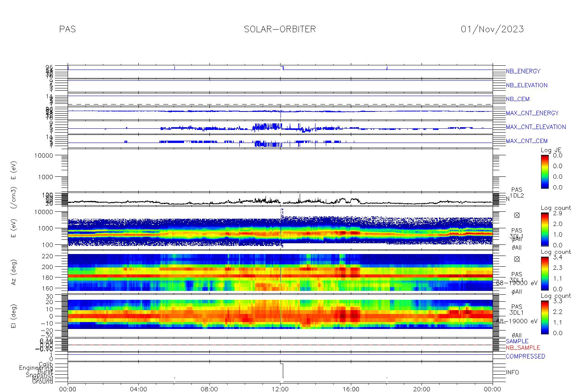
Task: Click the (/cm3) density axis title
Action: tap(14, 199)
